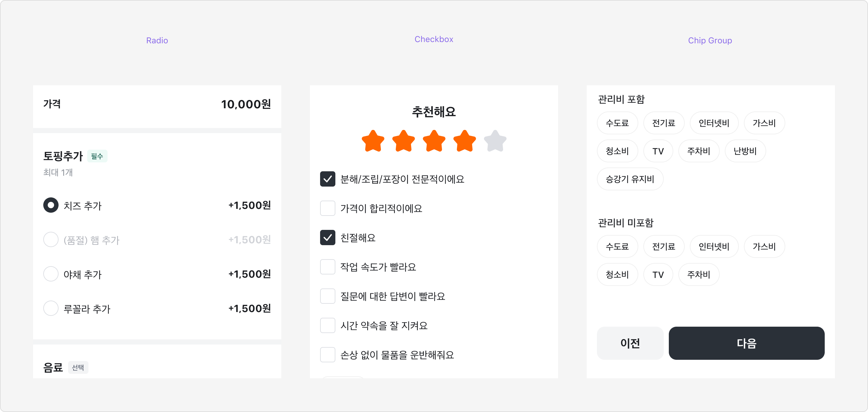Screen dimensions: 868x412
Task: Check the 시간 약속을 잘 지켜요 option
Action: [x=327, y=325]
